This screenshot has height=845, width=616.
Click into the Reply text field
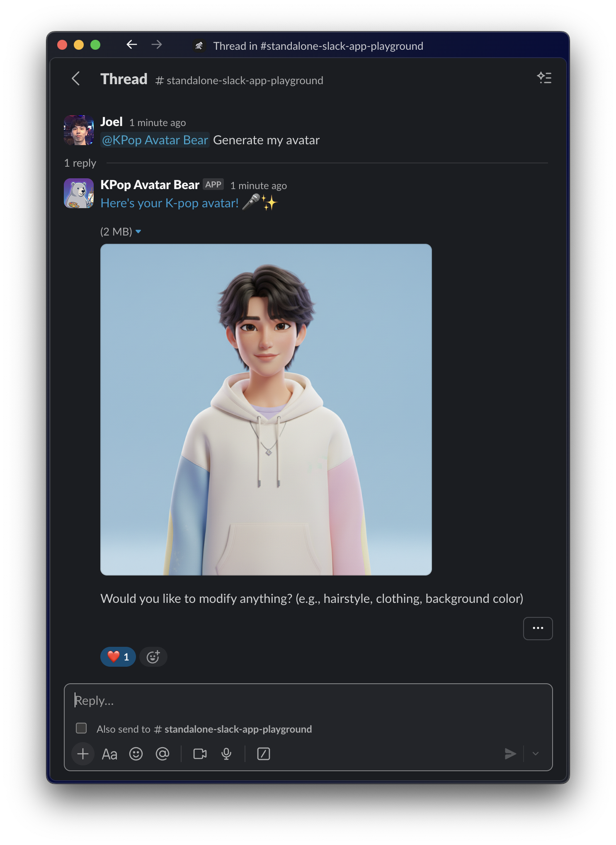pyautogui.click(x=290, y=701)
